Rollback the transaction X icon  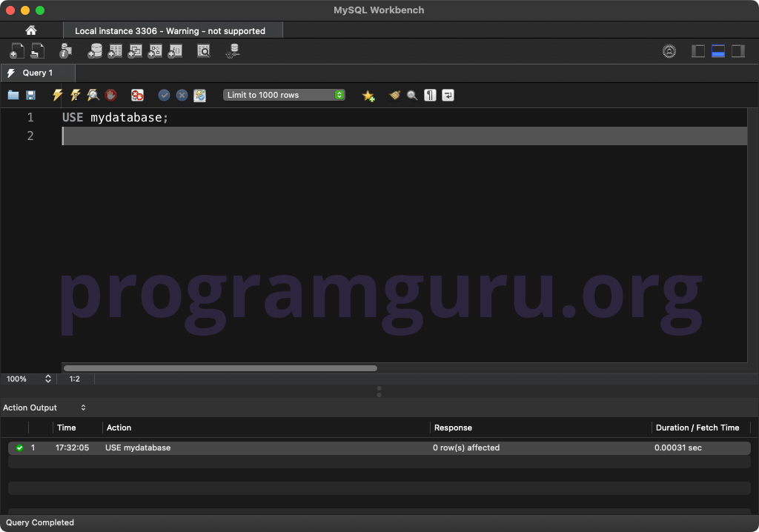182,95
